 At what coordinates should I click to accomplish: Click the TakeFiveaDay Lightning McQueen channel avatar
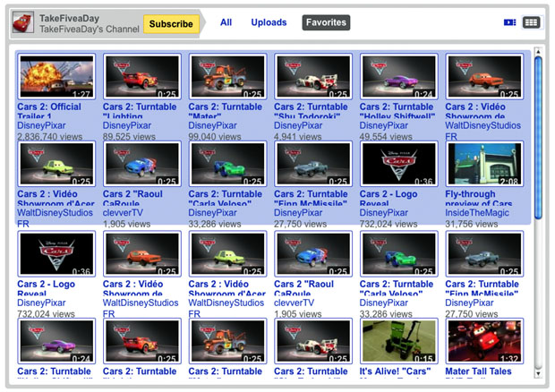23,22
